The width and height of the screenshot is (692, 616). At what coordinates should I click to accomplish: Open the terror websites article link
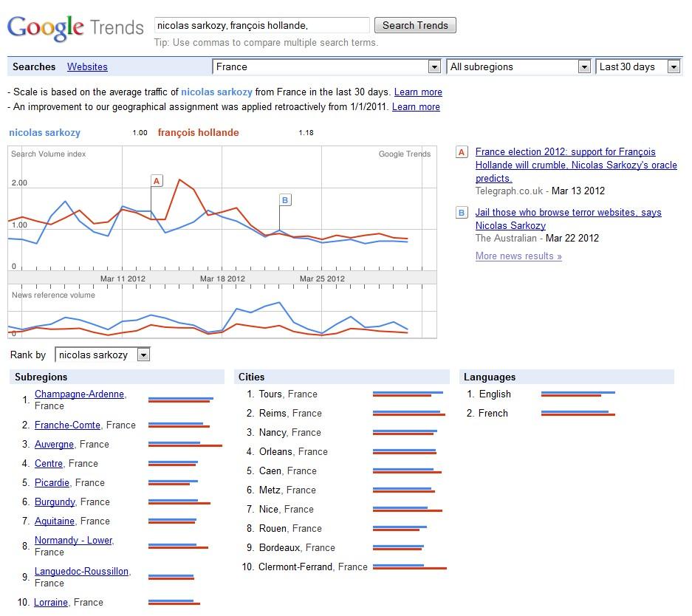coord(569,212)
